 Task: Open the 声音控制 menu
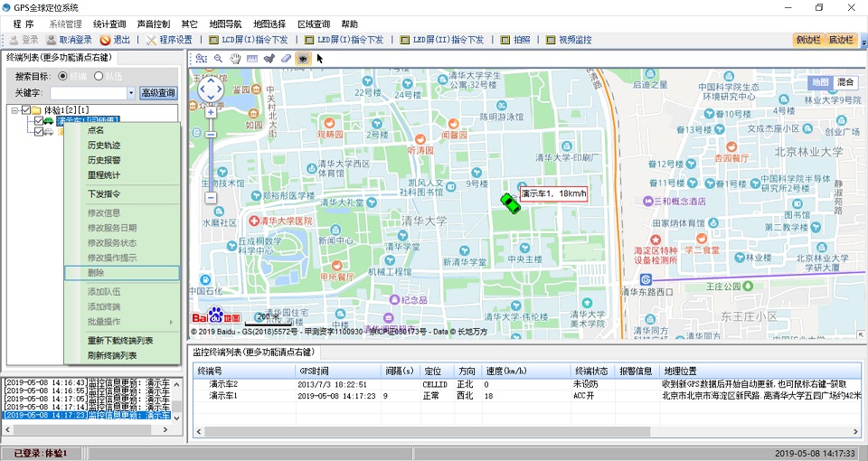154,24
